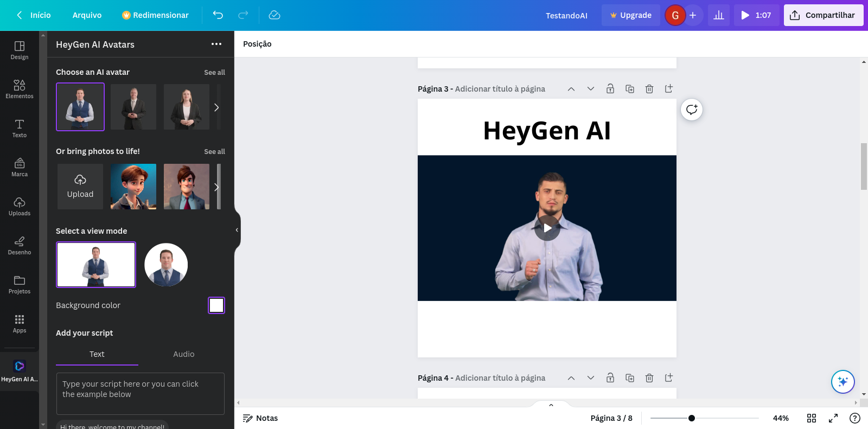Open the white Background color swatch
Viewport: 868px width, 429px height.
216,305
